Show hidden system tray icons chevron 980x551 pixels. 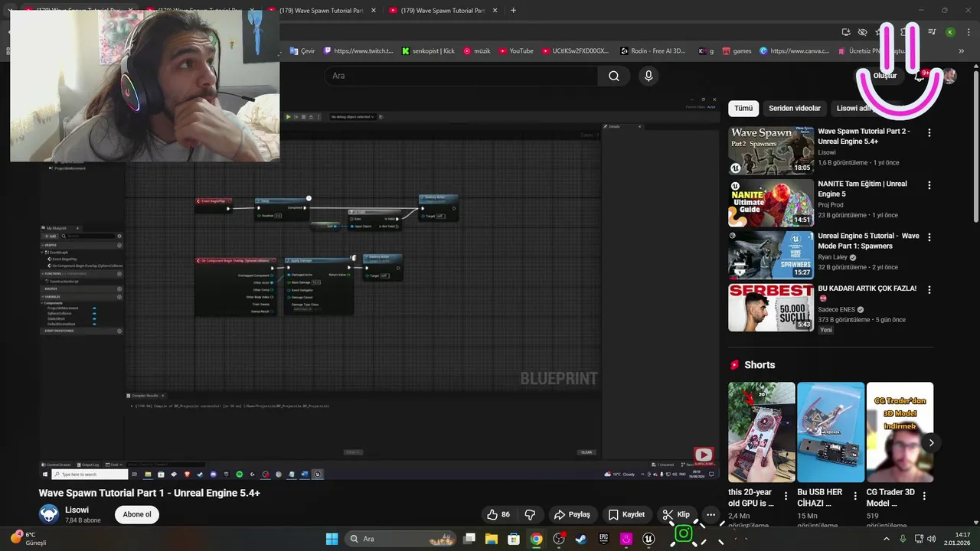[887, 539]
